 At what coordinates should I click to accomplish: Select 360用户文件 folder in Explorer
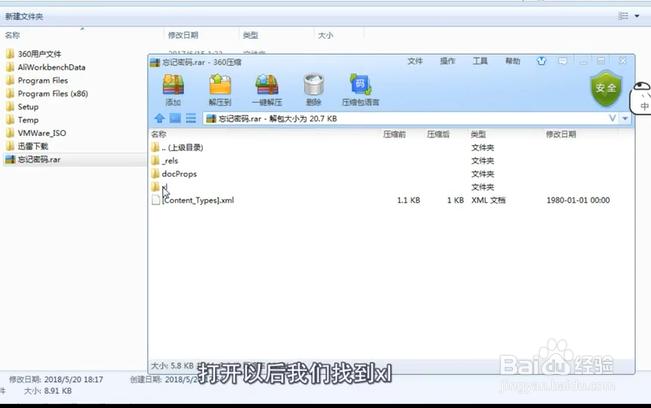tap(34, 54)
